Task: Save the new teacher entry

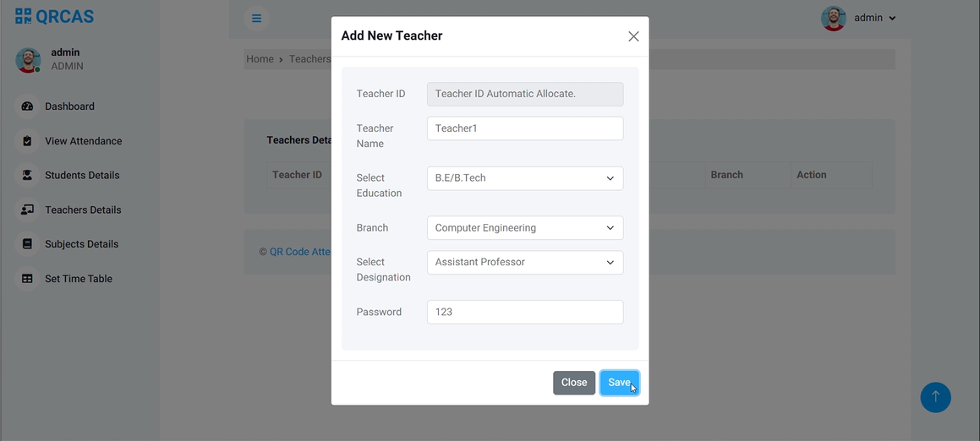Action: tap(619, 383)
